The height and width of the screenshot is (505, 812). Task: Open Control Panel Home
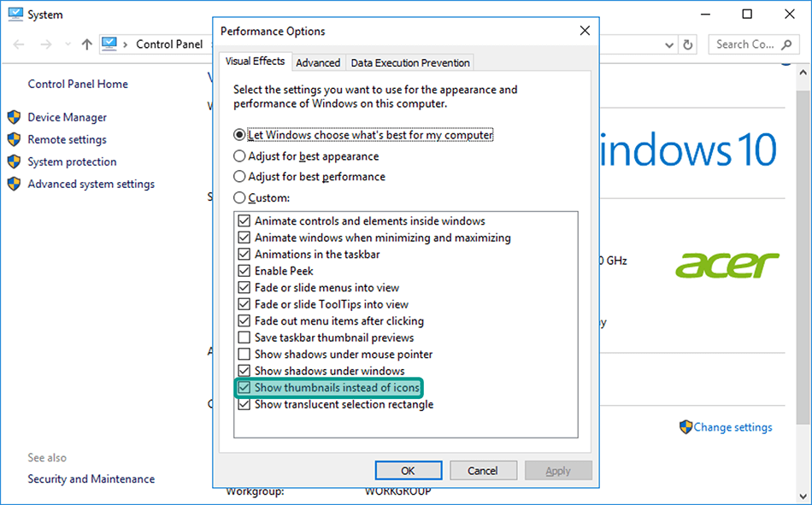tap(78, 84)
